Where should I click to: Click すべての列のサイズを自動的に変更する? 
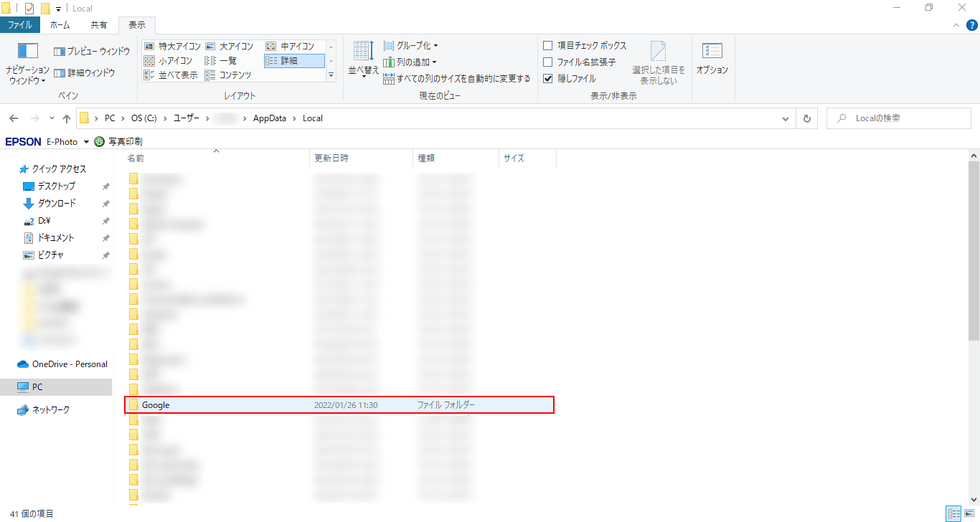(x=457, y=79)
